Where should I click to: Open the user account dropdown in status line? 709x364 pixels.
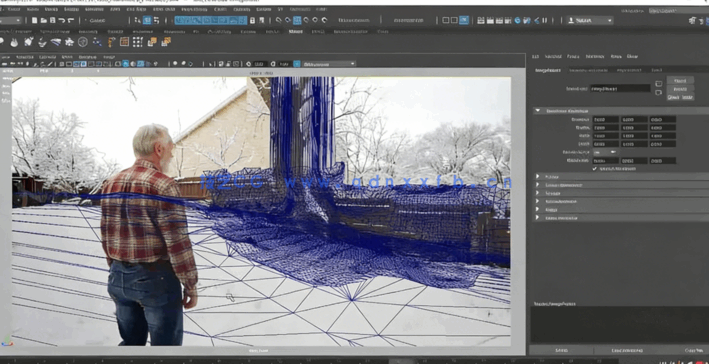pos(590,20)
